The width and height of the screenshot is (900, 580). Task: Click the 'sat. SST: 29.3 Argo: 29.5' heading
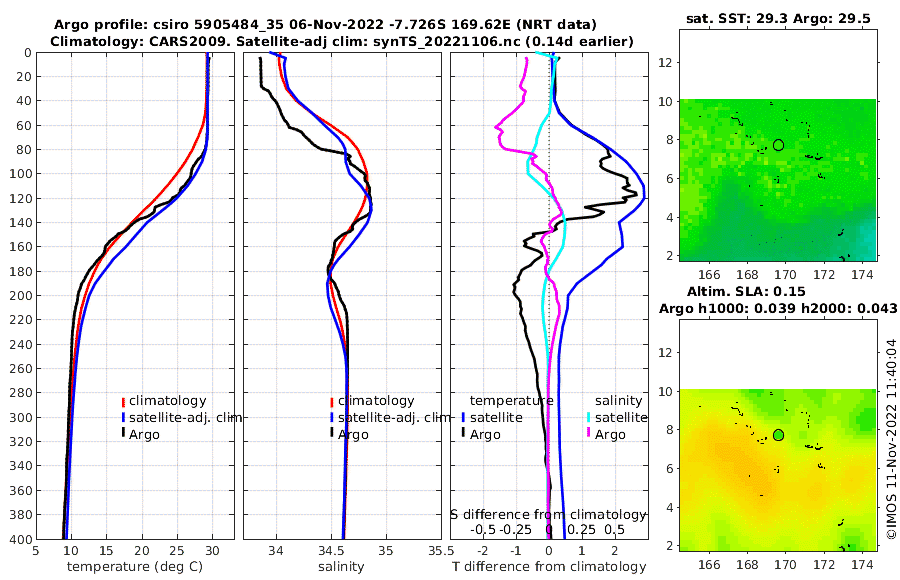(778, 18)
